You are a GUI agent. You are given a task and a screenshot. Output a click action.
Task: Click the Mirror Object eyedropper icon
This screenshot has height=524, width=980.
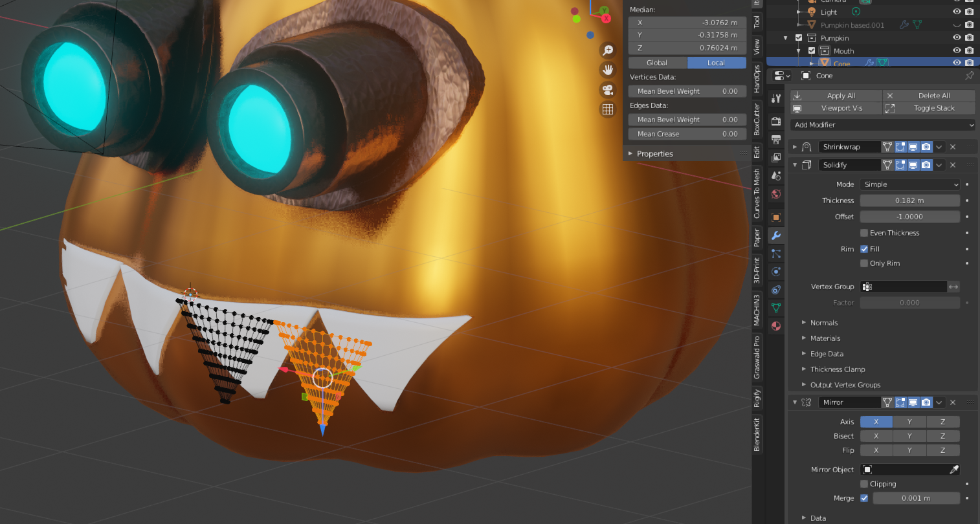pyautogui.click(x=953, y=470)
